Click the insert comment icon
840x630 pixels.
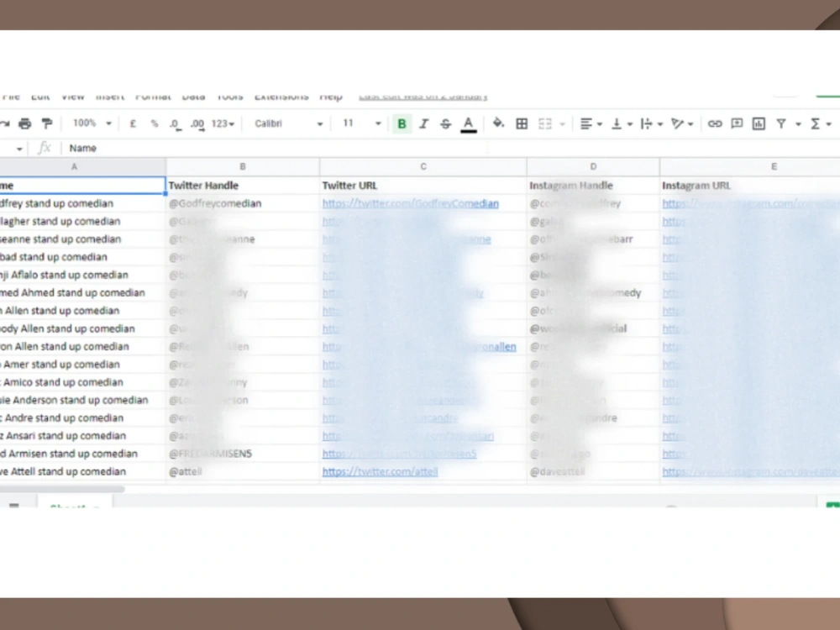[737, 123]
